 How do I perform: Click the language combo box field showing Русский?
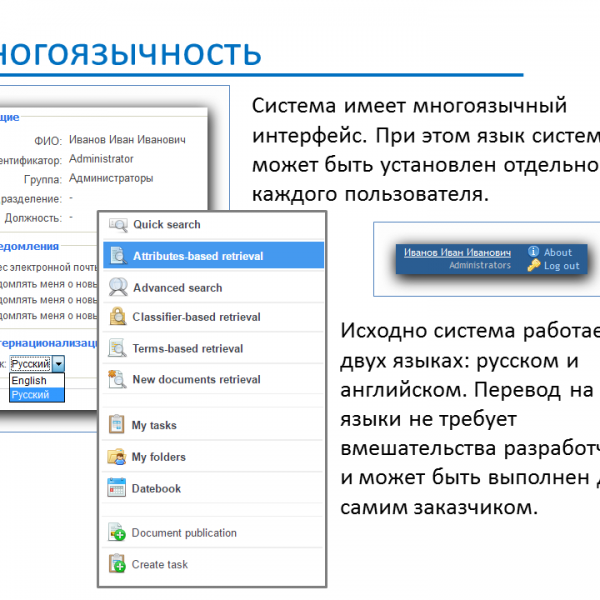(x=30, y=365)
